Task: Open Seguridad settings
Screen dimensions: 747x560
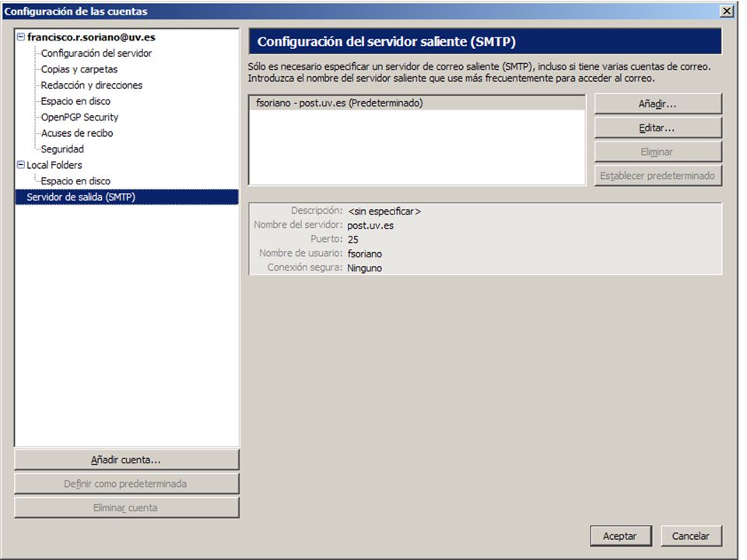Action: click(62, 149)
